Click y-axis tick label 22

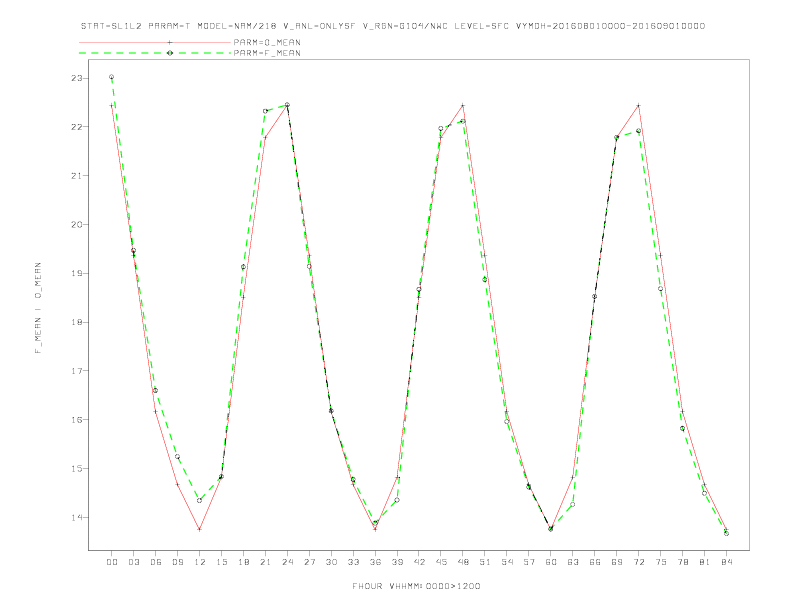coord(77,127)
